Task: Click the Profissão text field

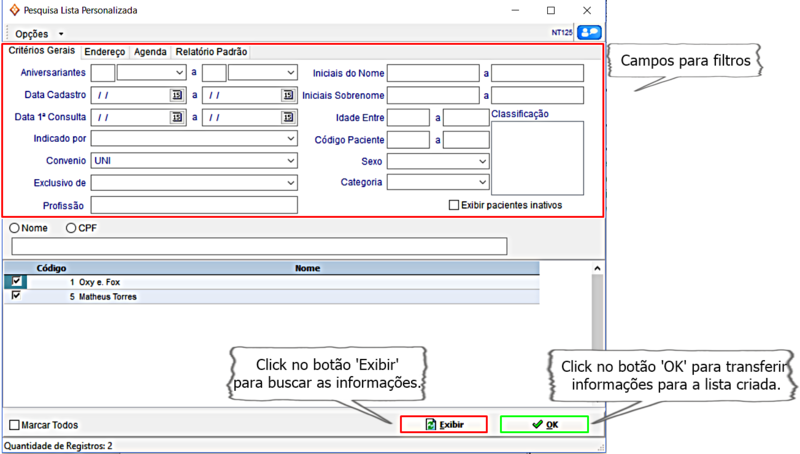Action: coord(194,205)
